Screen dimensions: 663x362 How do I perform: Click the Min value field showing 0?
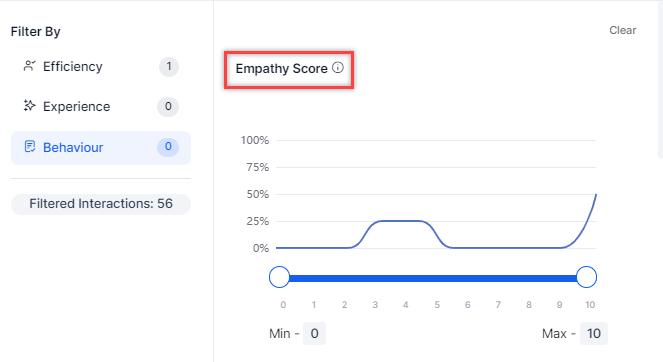click(314, 334)
